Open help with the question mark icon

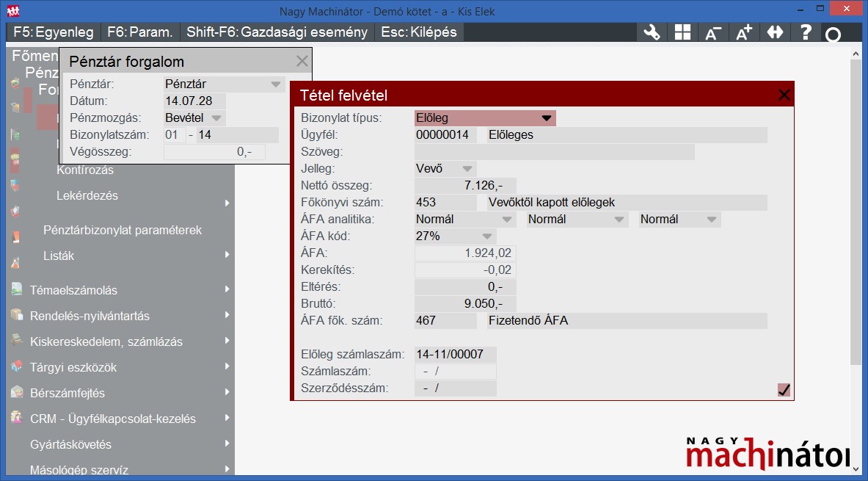click(806, 32)
